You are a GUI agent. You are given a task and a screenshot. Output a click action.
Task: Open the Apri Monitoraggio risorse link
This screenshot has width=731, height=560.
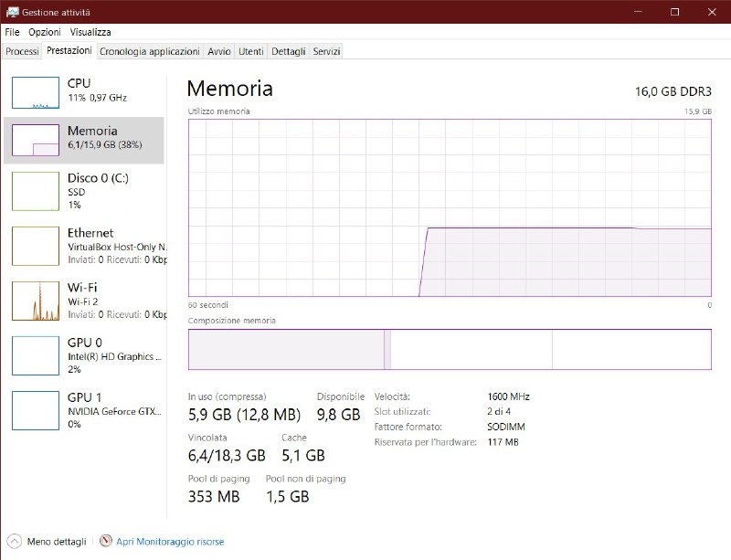click(170, 541)
